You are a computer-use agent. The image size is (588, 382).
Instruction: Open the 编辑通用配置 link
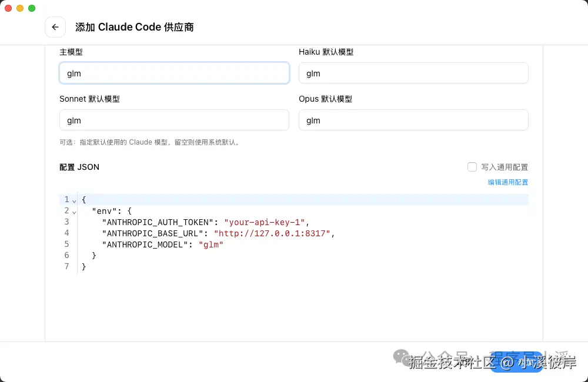coord(508,182)
